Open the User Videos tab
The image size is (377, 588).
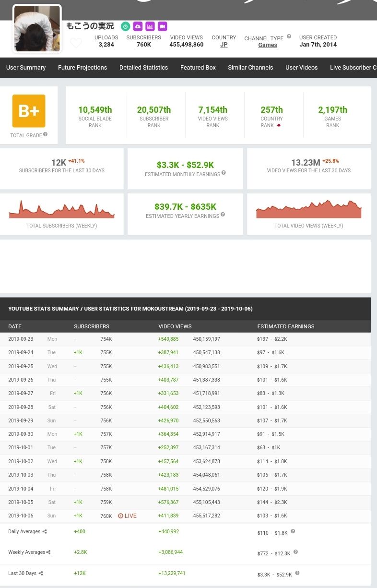point(301,68)
